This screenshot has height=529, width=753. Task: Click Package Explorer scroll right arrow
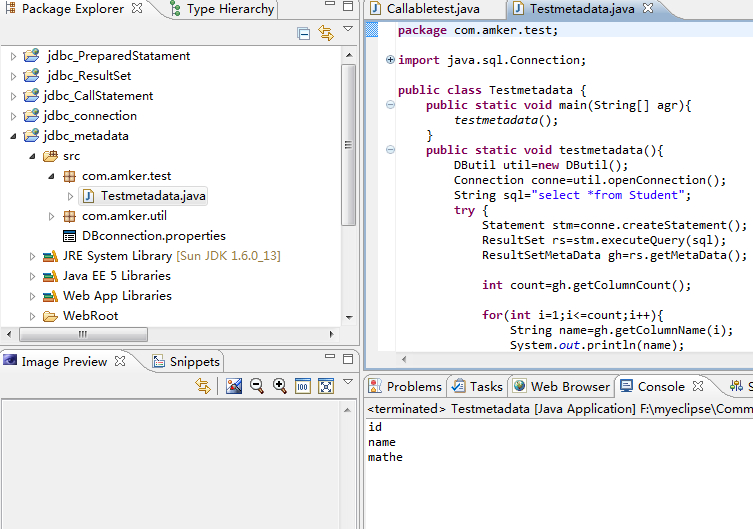[331, 334]
